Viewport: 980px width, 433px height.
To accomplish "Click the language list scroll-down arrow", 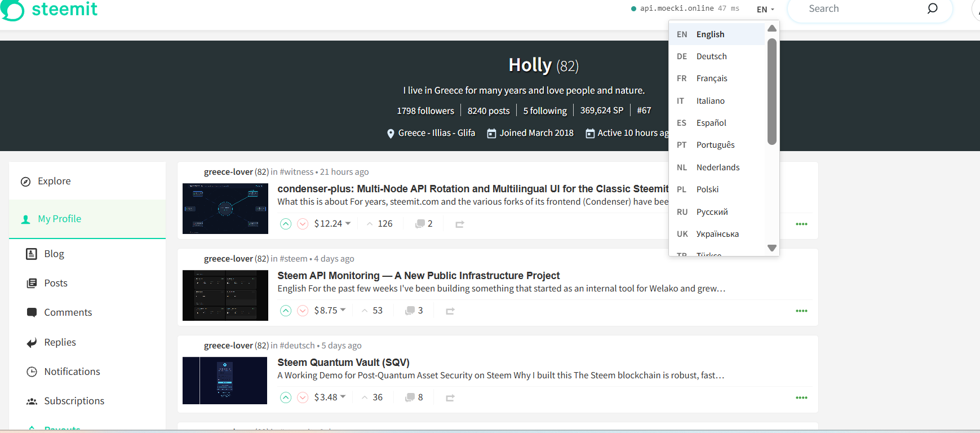I will [772, 248].
